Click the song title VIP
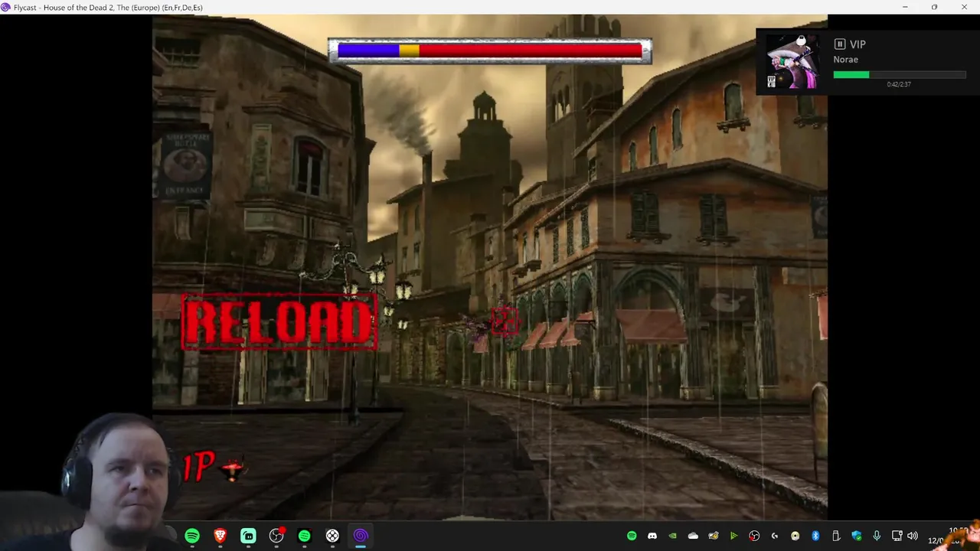This screenshot has height=551, width=980. [x=857, y=44]
